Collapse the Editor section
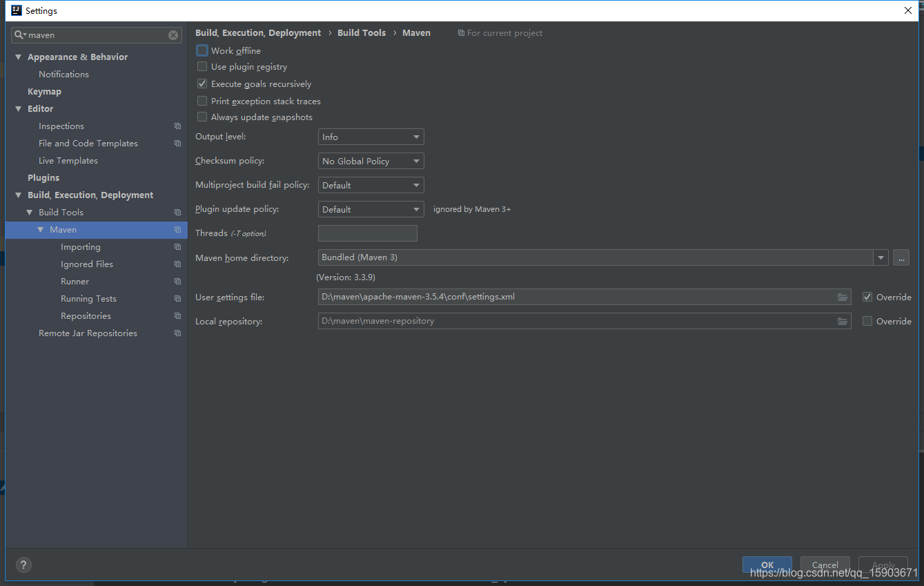 click(x=19, y=109)
